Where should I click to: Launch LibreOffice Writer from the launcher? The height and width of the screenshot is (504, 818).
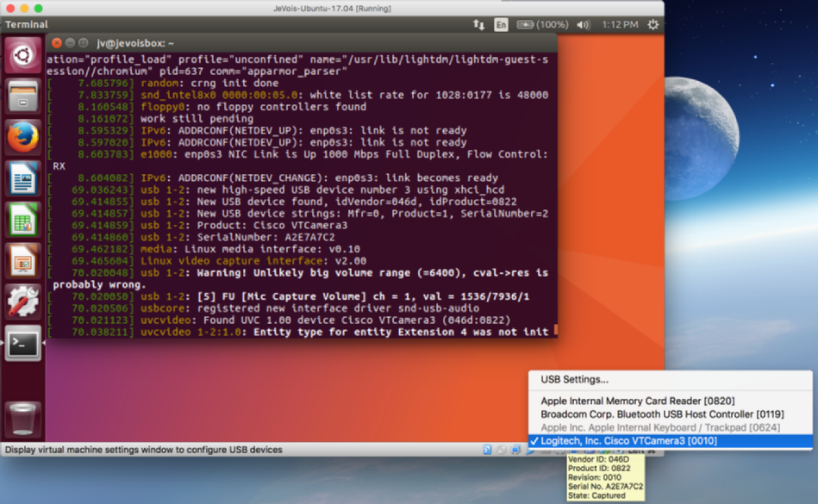click(x=23, y=179)
